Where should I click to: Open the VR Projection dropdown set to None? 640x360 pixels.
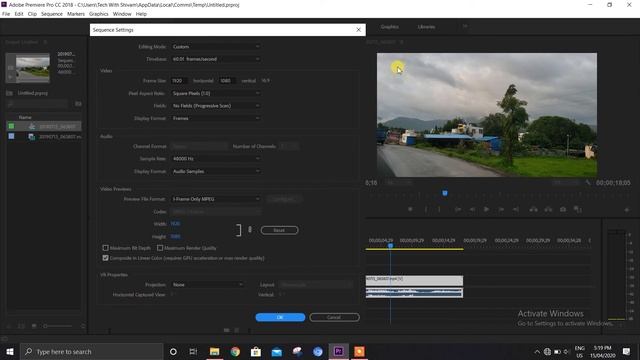tap(207, 284)
